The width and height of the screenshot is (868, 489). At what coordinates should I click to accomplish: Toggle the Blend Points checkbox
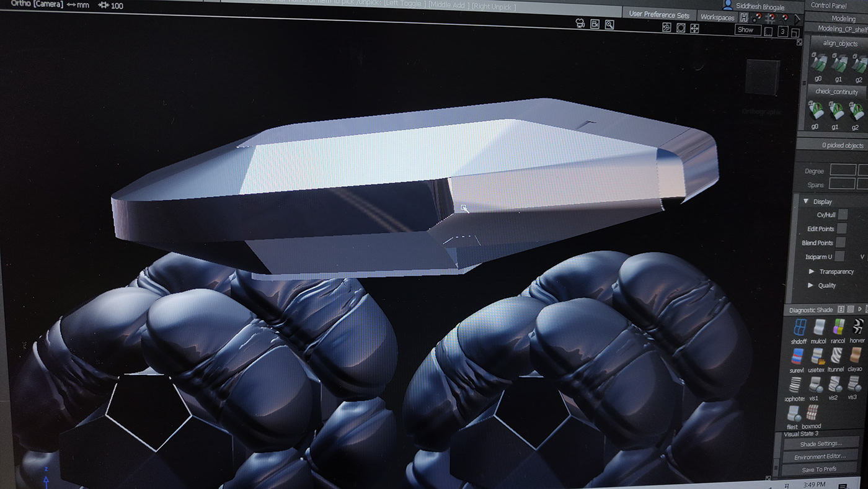point(841,243)
